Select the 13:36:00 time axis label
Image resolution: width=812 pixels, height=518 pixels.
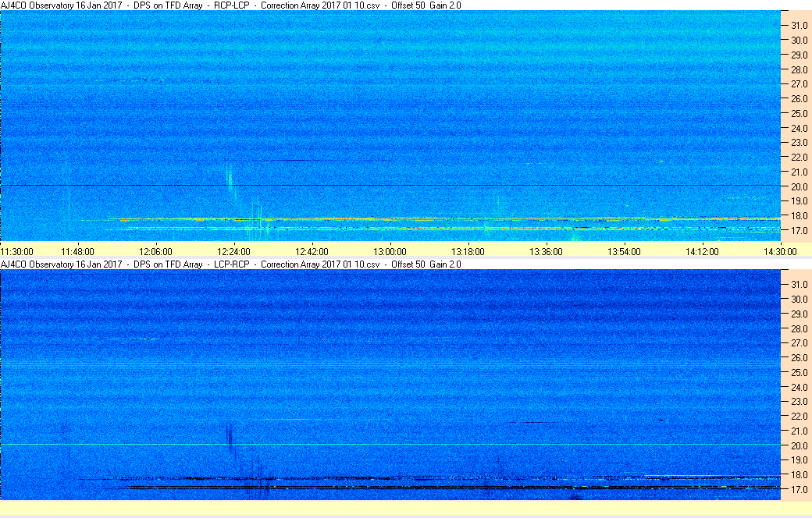point(546,252)
